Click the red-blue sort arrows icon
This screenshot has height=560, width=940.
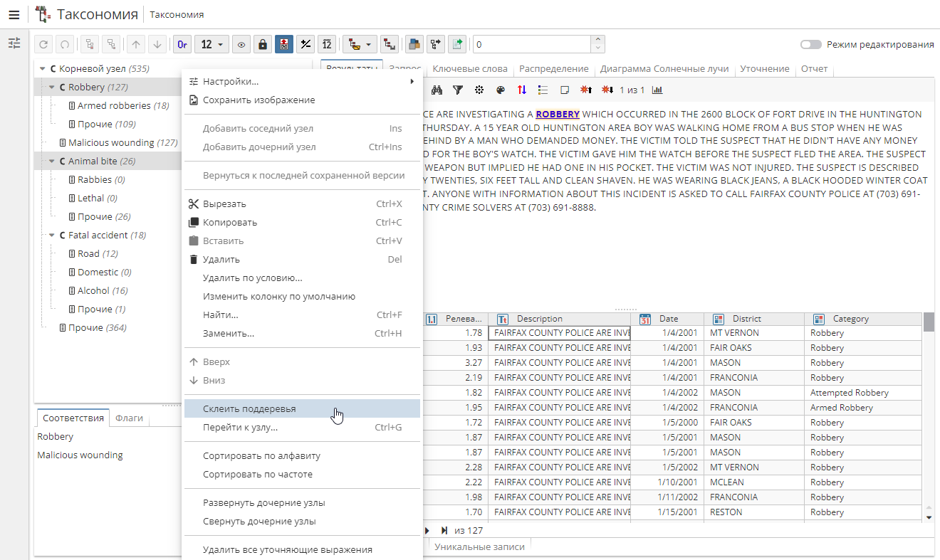(522, 90)
